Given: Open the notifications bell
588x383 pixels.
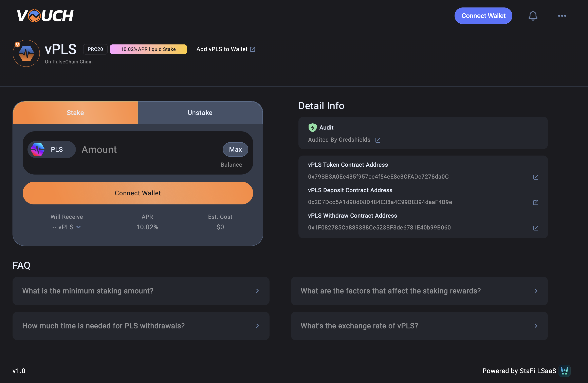Looking at the screenshot, I should tap(533, 16).
